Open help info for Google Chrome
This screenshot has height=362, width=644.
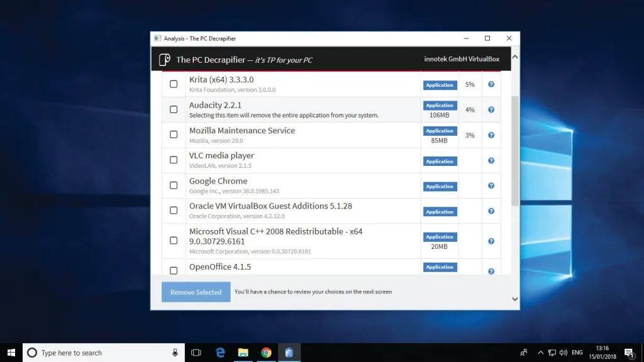[491, 185]
